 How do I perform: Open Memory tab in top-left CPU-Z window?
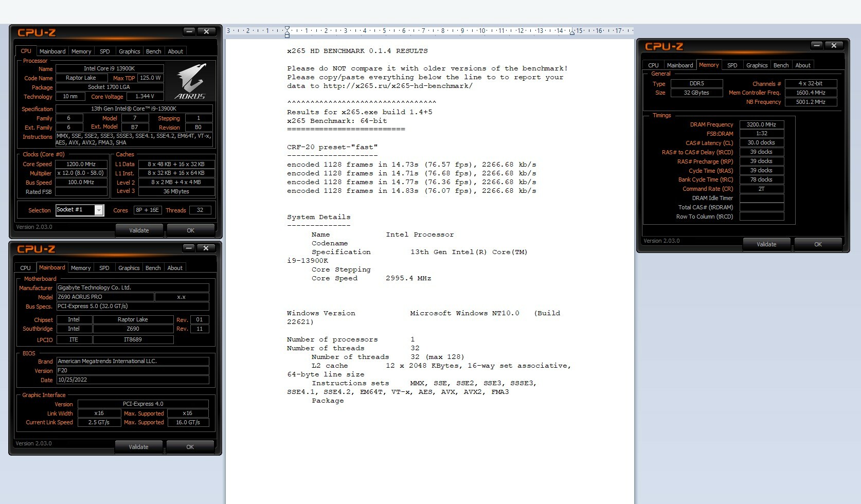(x=81, y=51)
